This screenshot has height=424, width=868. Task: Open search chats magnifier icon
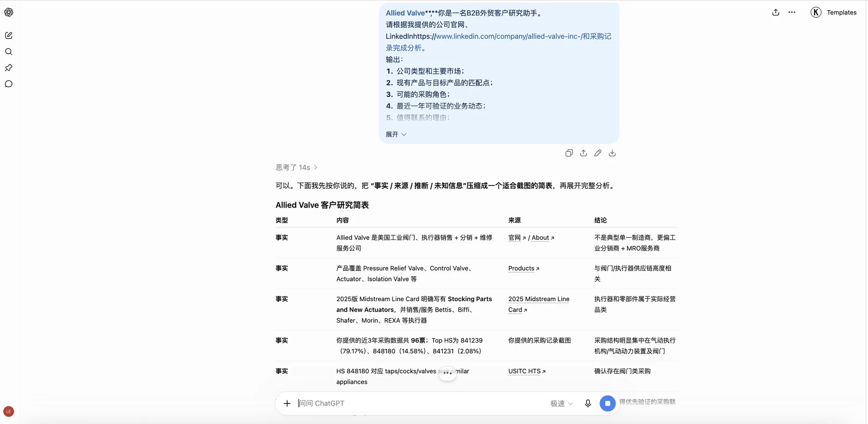point(9,52)
